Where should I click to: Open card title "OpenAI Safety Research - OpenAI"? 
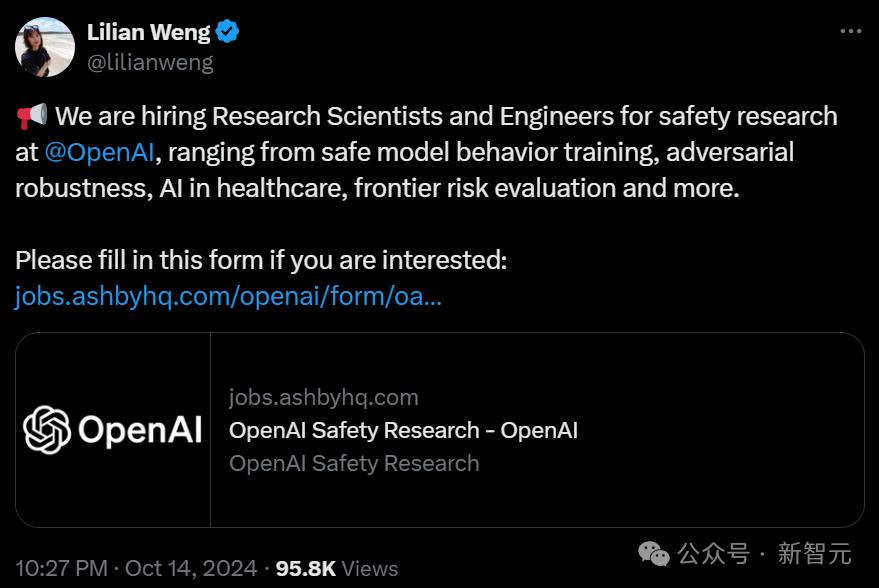[403, 431]
